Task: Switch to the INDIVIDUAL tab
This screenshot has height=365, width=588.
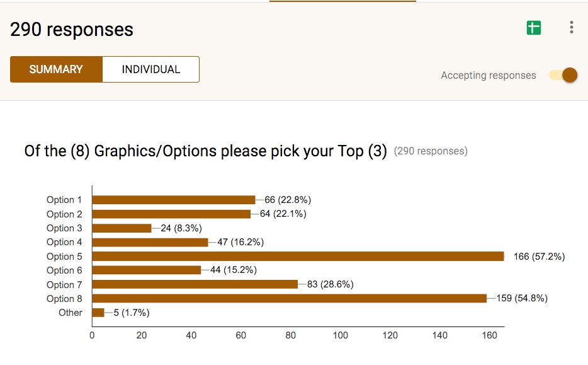Action: coord(151,69)
